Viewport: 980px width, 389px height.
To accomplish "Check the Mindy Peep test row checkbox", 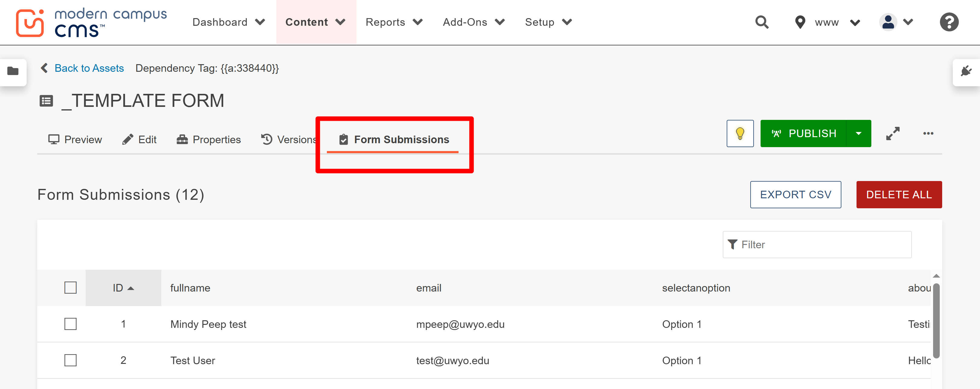I will pyautogui.click(x=71, y=324).
